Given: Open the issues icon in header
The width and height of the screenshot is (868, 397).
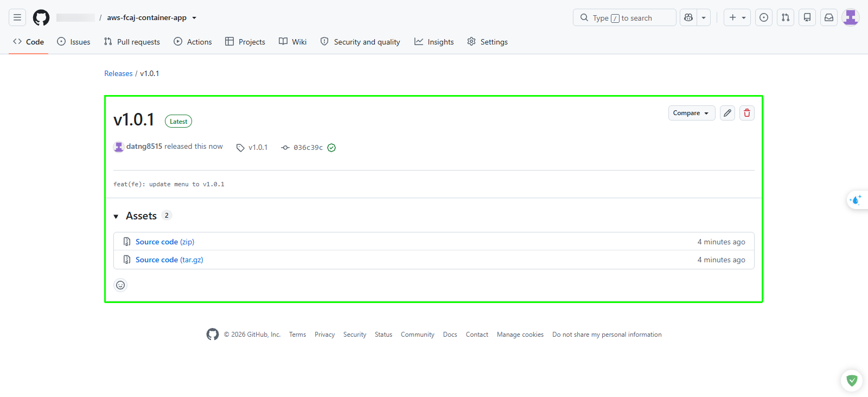Looking at the screenshot, I should [764, 17].
